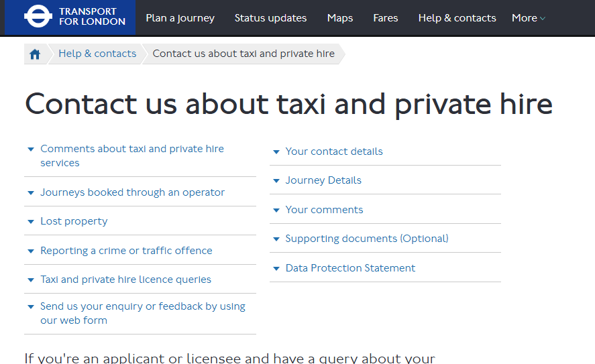Image resolution: width=595 pixels, height=364 pixels.
Task: Expand the Journey Details section
Action: coord(385,180)
